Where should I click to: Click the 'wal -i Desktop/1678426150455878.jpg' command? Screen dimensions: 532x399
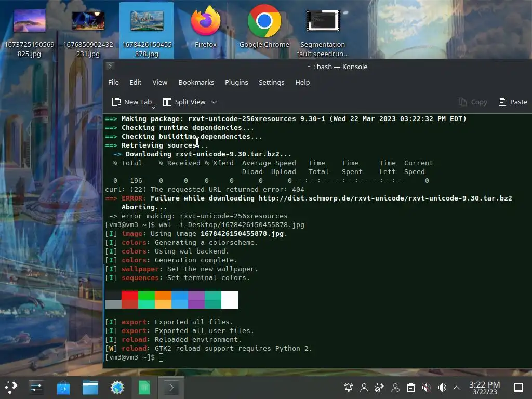(231, 224)
